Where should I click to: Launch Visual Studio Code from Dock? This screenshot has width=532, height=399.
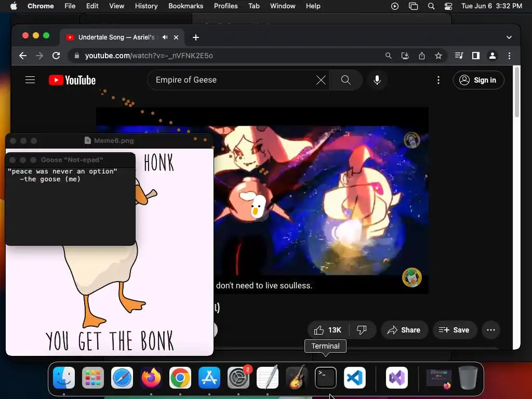pos(355,378)
